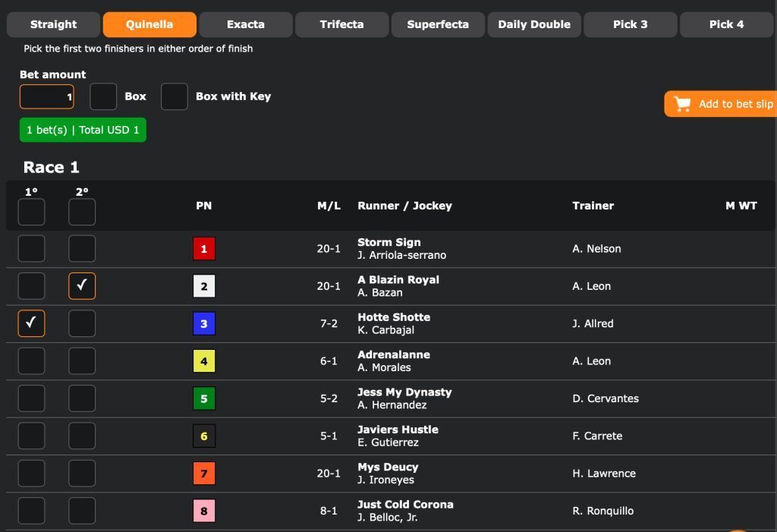Focus the Bet amount input field

point(46,96)
